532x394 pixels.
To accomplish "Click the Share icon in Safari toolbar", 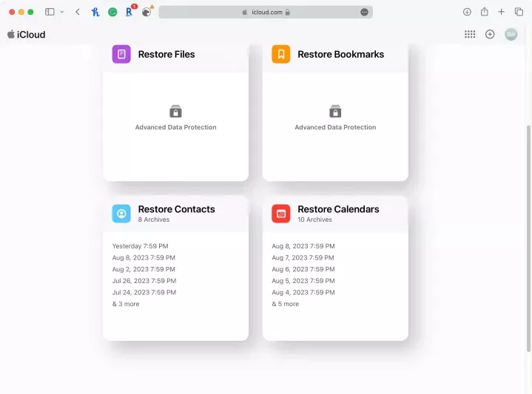I will click(x=485, y=12).
